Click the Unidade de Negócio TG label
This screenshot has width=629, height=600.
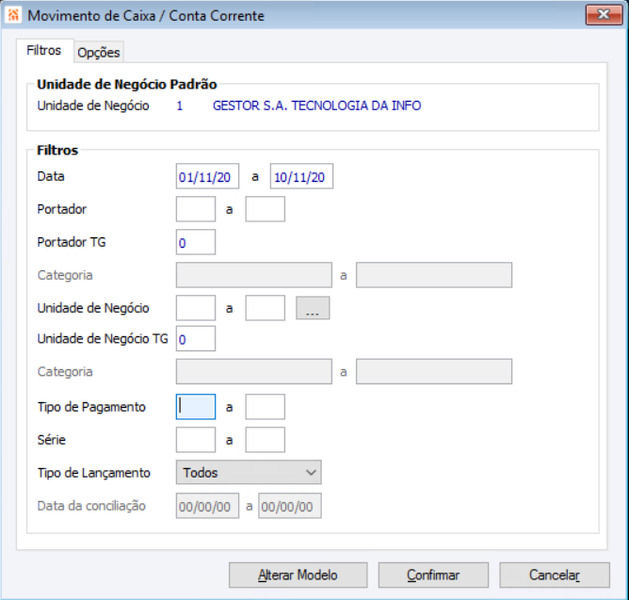coord(103,339)
